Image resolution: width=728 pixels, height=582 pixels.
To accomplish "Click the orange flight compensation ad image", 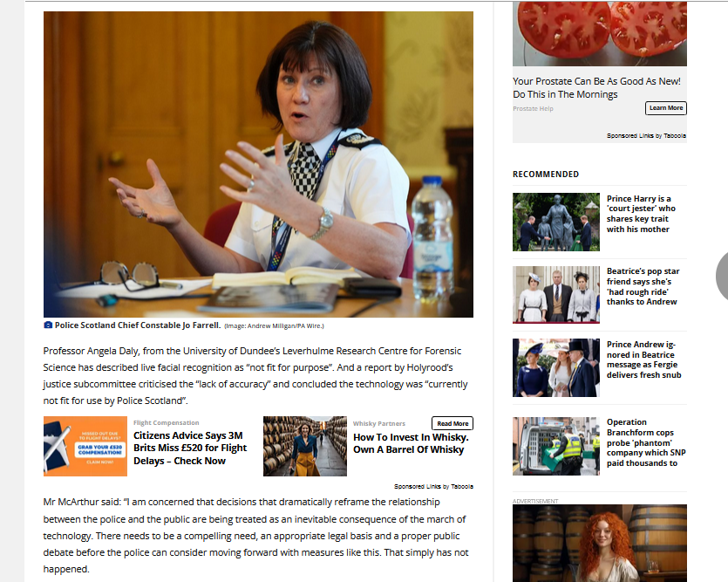I will (85, 446).
